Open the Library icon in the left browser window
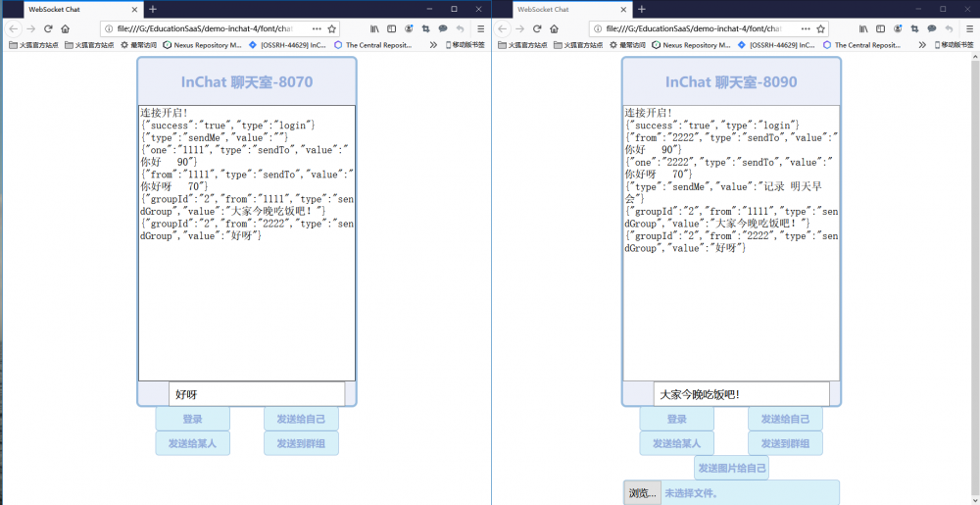The width and height of the screenshot is (980, 505). 375,28
